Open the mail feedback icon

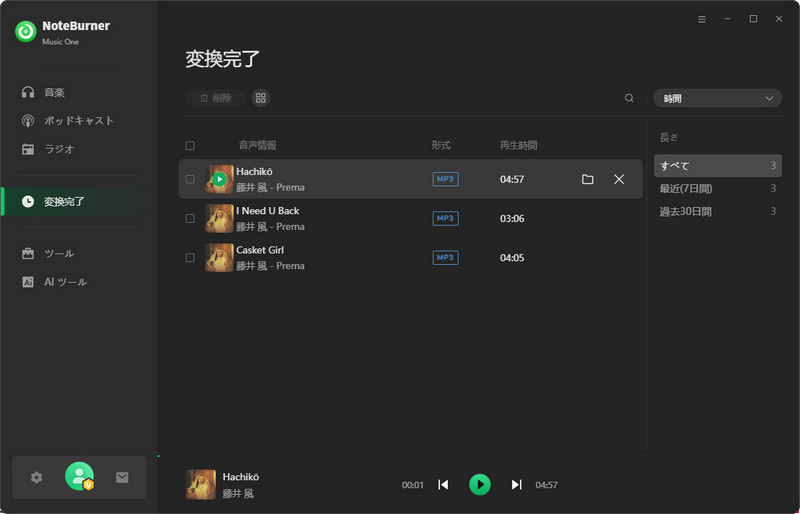coord(122,478)
